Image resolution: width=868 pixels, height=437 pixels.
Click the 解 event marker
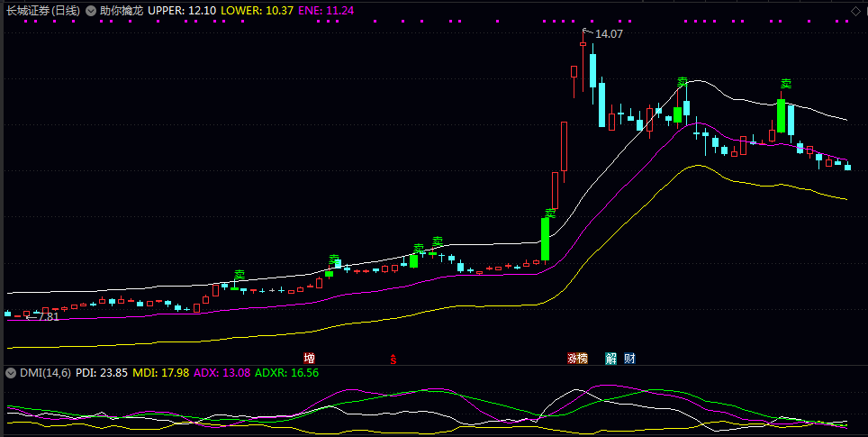click(x=611, y=359)
